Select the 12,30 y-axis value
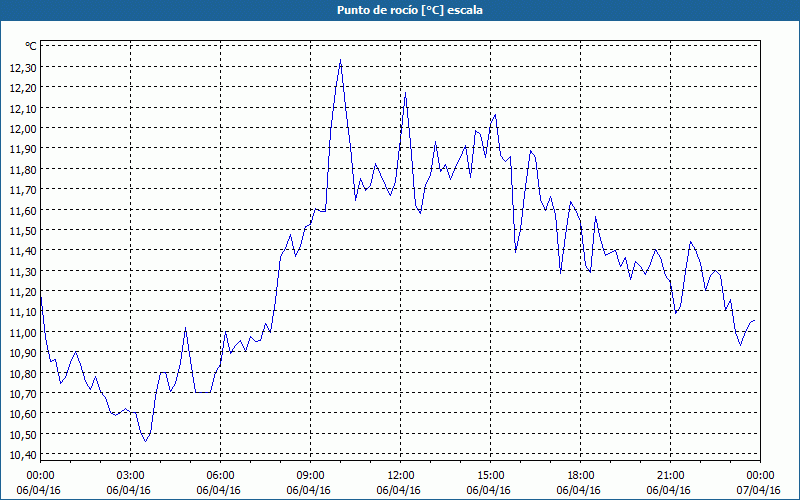 (23, 67)
